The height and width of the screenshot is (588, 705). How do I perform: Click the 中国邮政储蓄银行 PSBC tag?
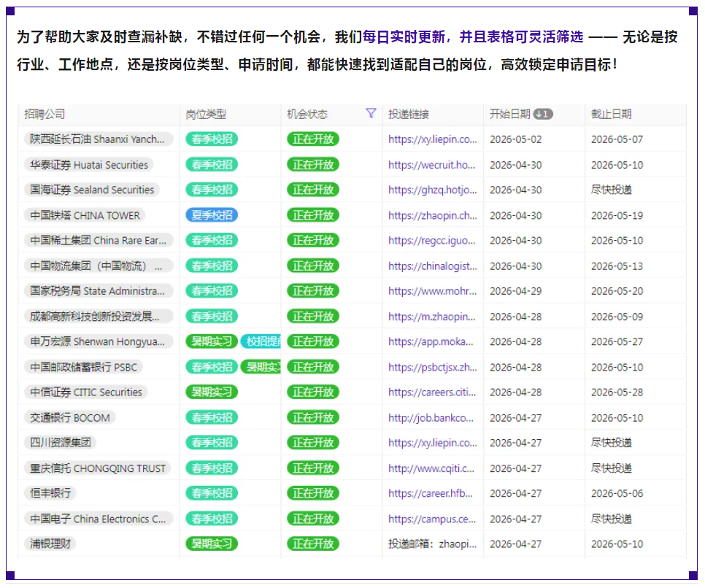pyautogui.click(x=84, y=367)
